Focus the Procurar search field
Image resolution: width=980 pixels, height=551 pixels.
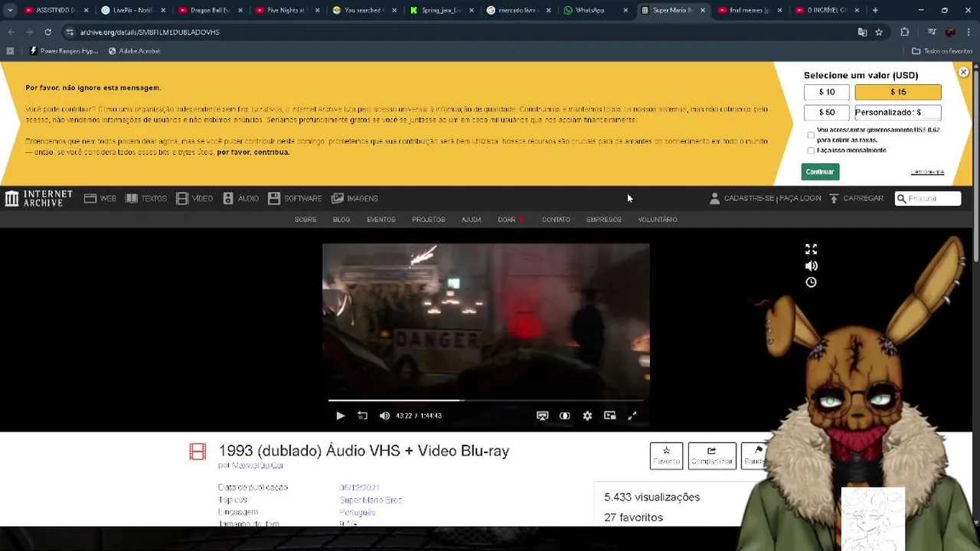coord(928,198)
